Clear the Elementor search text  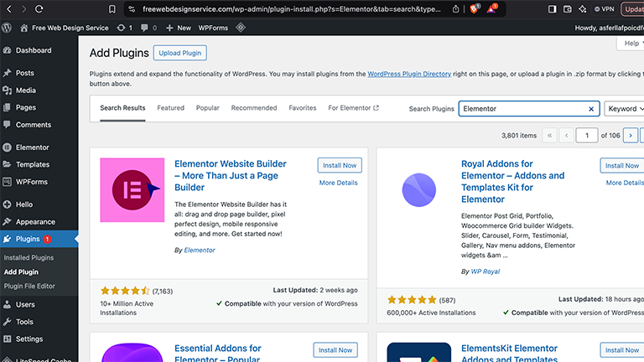click(591, 109)
